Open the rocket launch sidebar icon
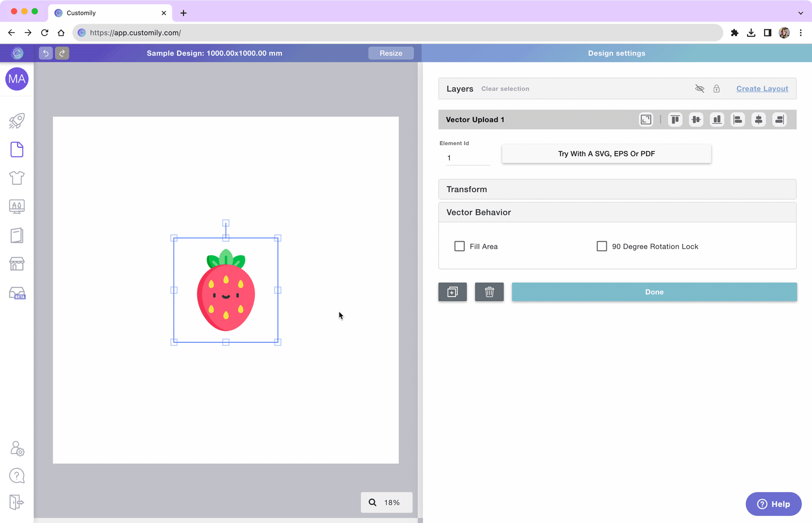 coord(17,121)
